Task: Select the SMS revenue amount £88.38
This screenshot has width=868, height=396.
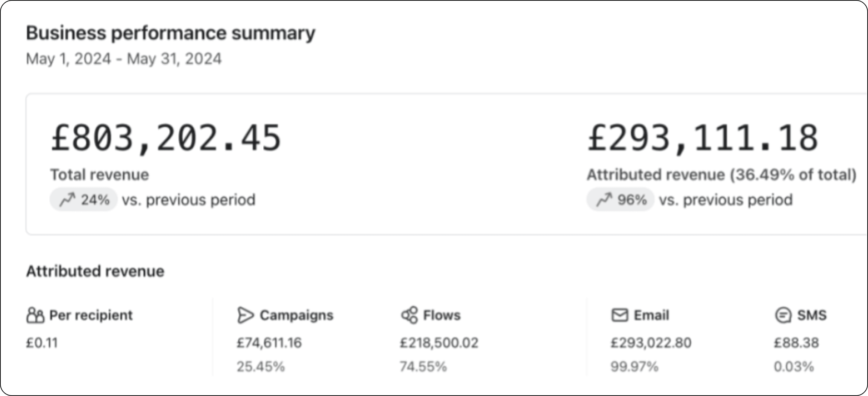Action: click(796, 343)
